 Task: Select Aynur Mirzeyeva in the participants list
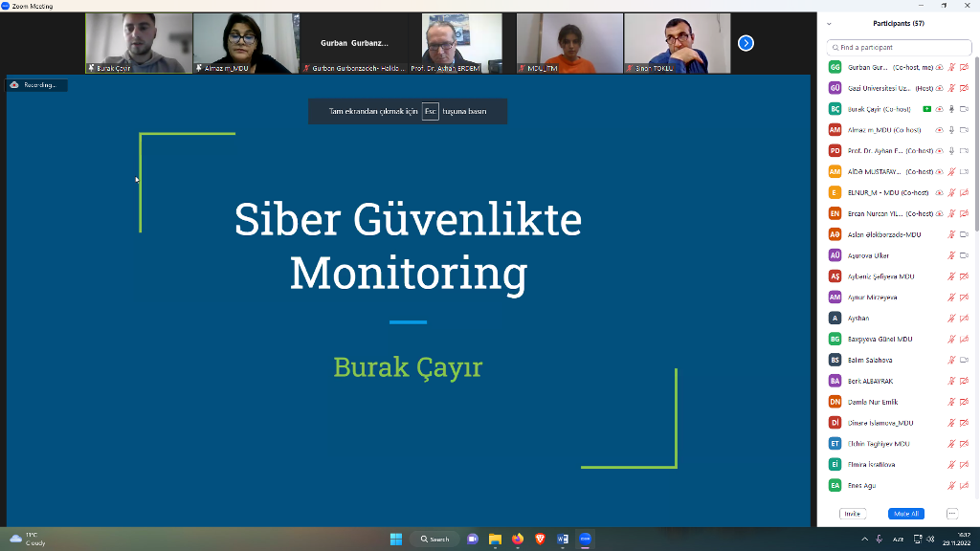coord(872,298)
